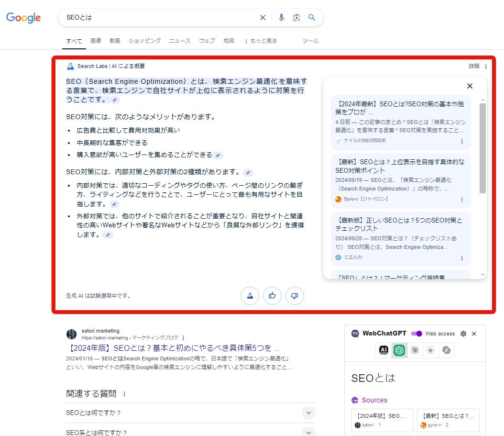The image size is (504, 436).
Task: Click the blue magnifier search icon
Action: coord(312,18)
